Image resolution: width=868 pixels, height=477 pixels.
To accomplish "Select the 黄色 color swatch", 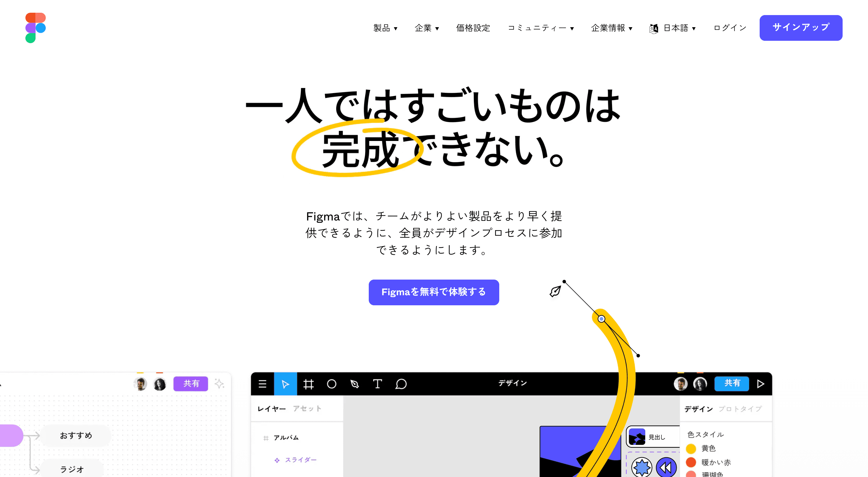I will (691, 448).
